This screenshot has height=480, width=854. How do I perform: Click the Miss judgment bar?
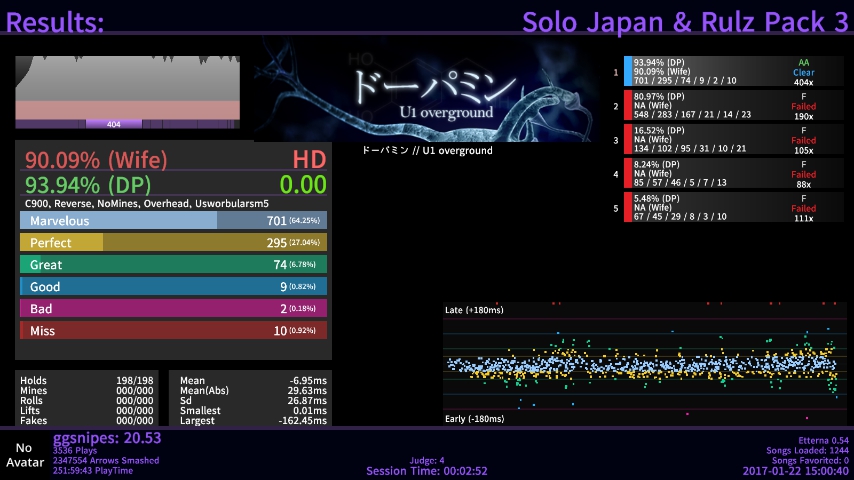coord(174,330)
